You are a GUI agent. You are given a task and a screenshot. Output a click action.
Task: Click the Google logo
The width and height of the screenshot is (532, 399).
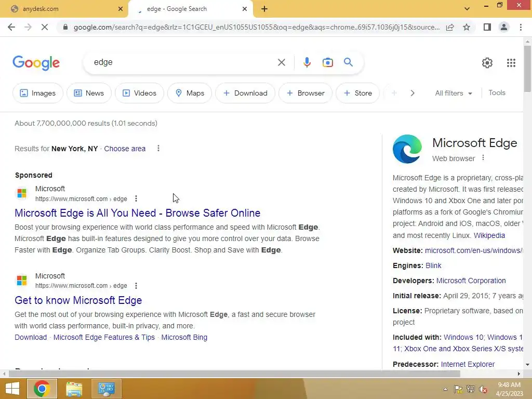coord(36,63)
